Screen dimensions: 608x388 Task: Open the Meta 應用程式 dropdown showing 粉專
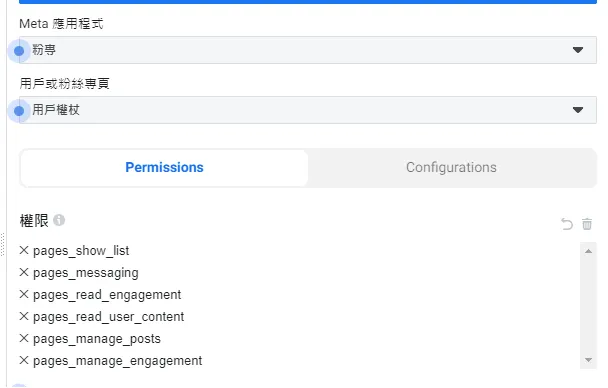308,50
